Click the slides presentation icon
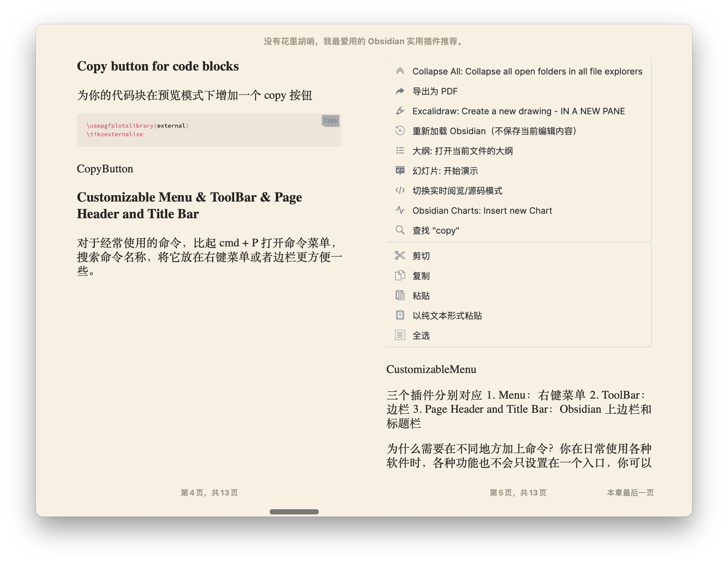The height and width of the screenshot is (564, 728). [x=400, y=170]
